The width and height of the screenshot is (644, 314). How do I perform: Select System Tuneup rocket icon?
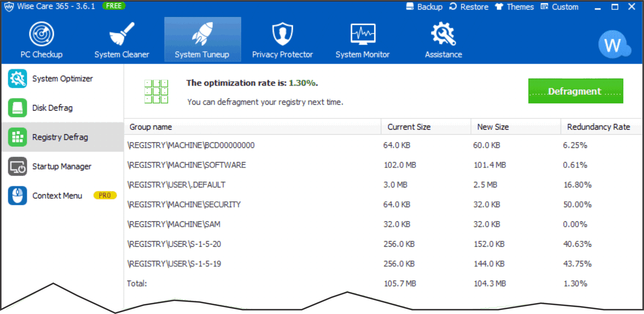click(x=202, y=34)
